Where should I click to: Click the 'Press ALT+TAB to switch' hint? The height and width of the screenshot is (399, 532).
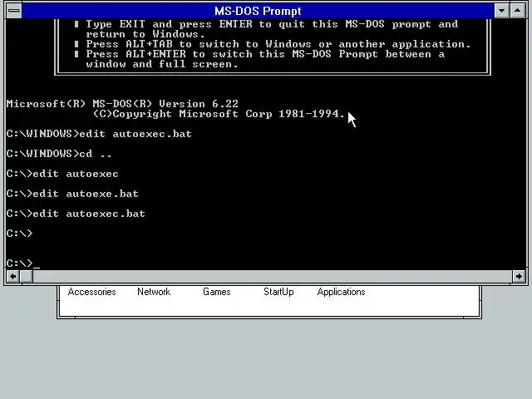tap(273, 44)
